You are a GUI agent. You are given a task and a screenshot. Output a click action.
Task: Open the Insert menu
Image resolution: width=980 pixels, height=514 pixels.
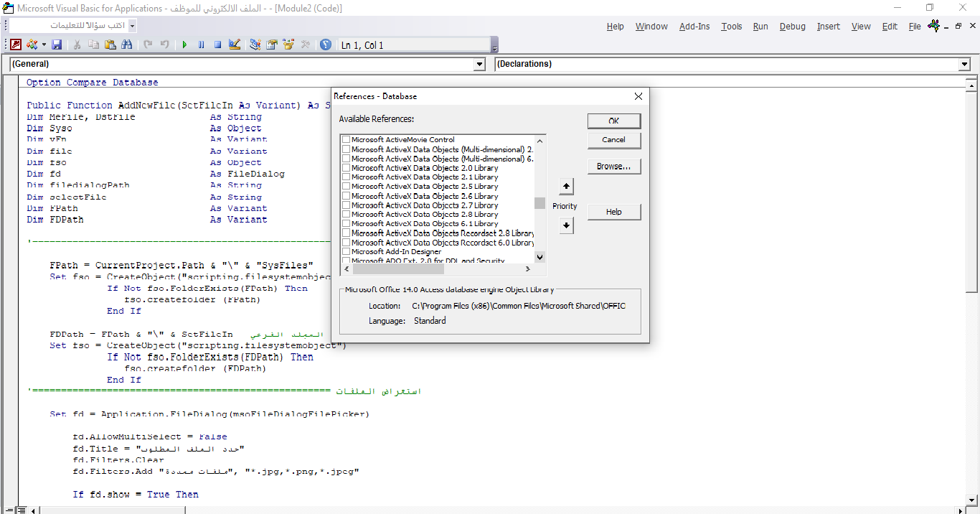pyautogui.click(x=829, y=27)
